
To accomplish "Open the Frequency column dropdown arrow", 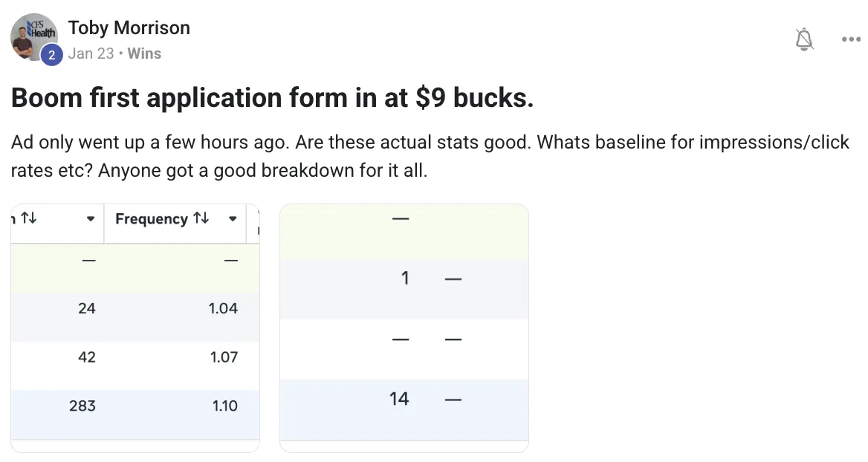I will tap(233, 219).
